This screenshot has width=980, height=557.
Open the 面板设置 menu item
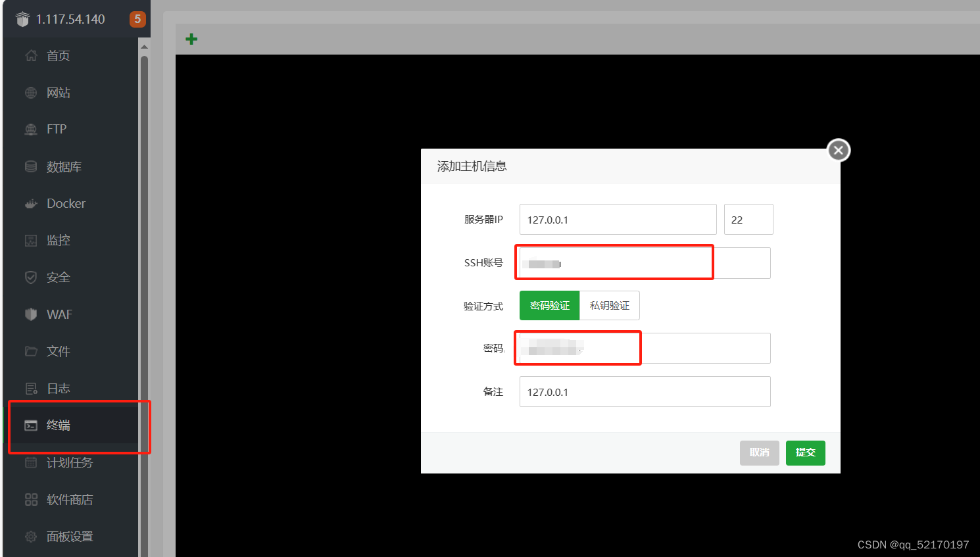[x=70, y=537]
